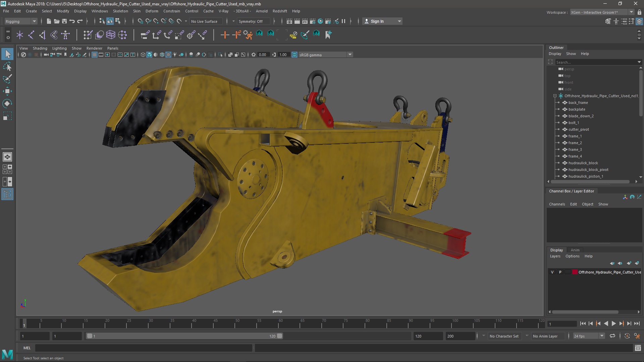Click the single pane layout icon
Image resolution: width=644 pixels, height=362 pixels.
click(x=7, y=157)
